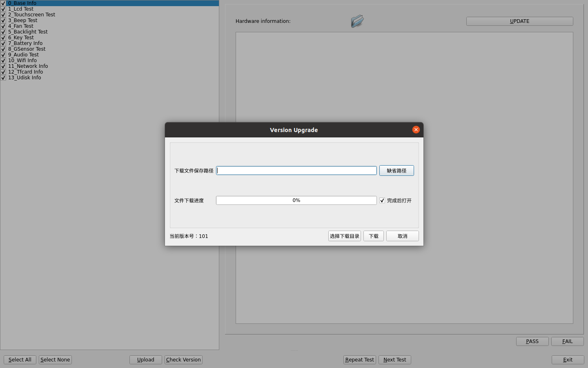Uncheck the 2_Touchscreen Test checkbox

(x=3, y=15)
